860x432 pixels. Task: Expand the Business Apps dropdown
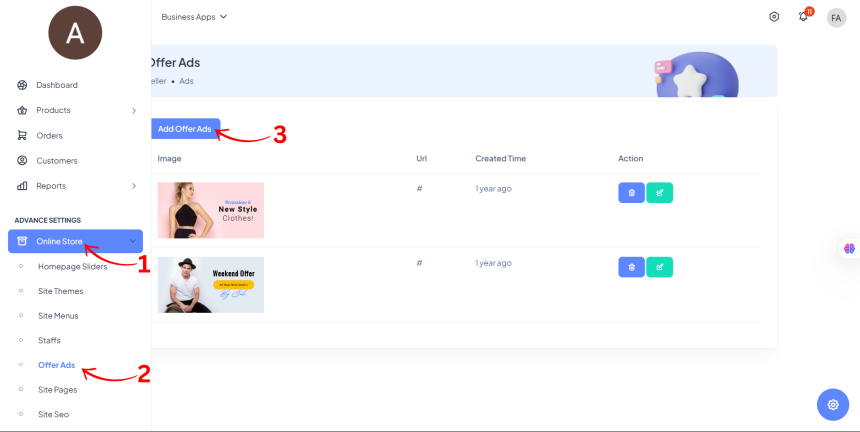click(x=194, y=17)
